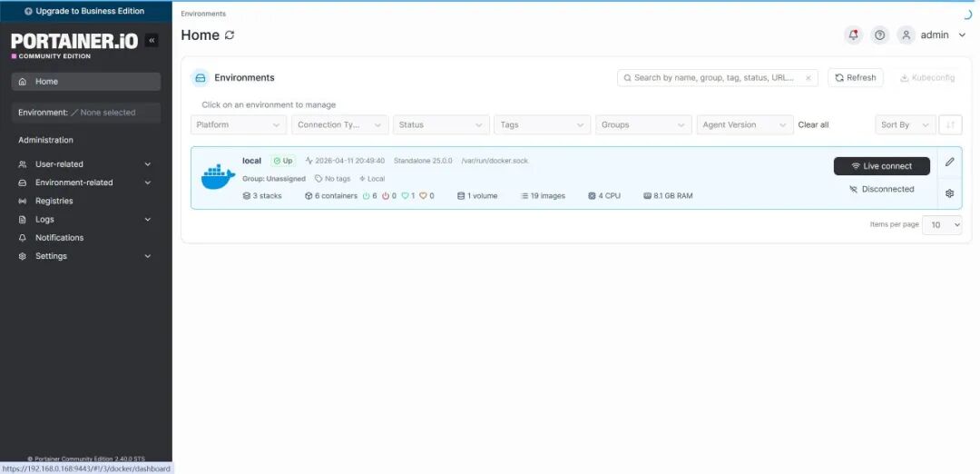The image size is (980, 474).
Task: Click Clear all filters link
Action: [813, 124]
